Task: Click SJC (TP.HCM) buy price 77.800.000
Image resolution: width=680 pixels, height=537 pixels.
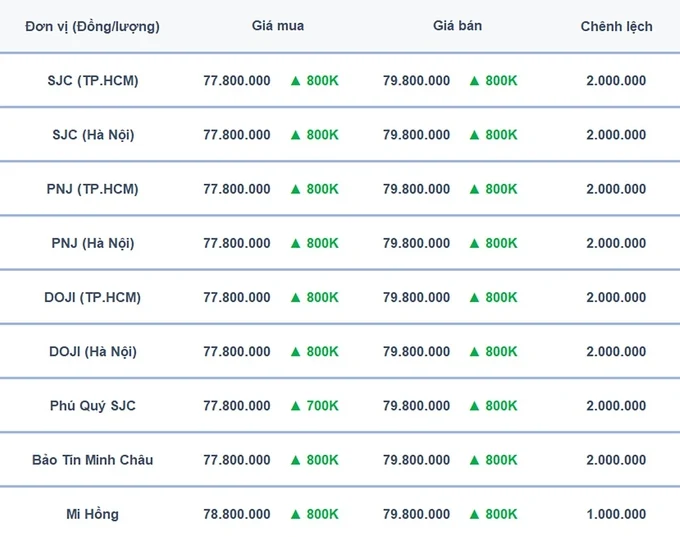Action: coord(237,81)
